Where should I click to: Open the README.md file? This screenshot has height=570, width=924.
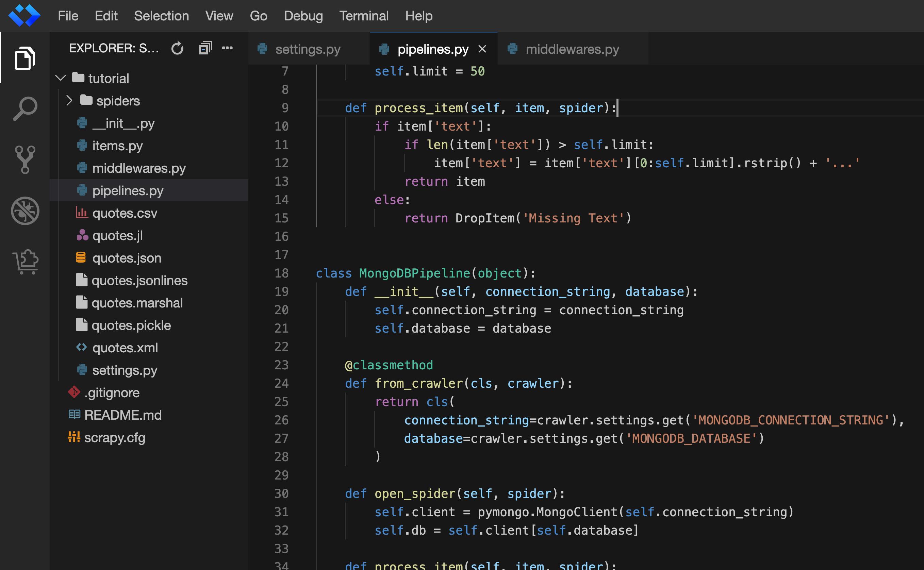pos(149,415)
